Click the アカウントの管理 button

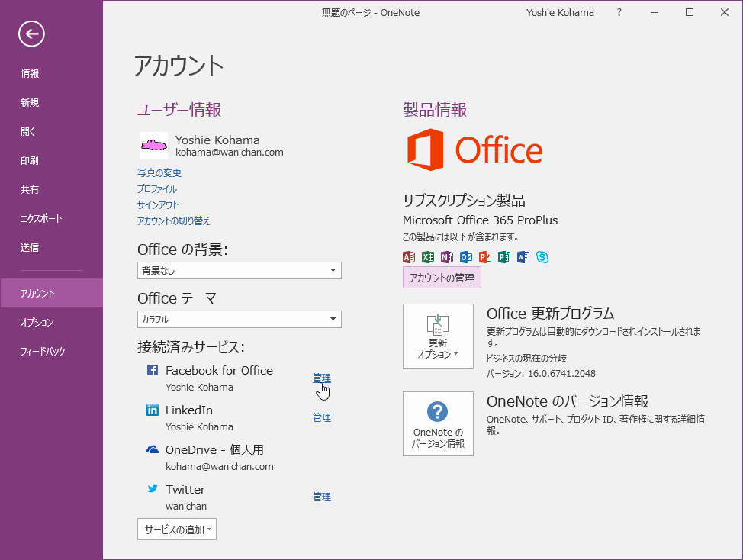click(442, 278)
